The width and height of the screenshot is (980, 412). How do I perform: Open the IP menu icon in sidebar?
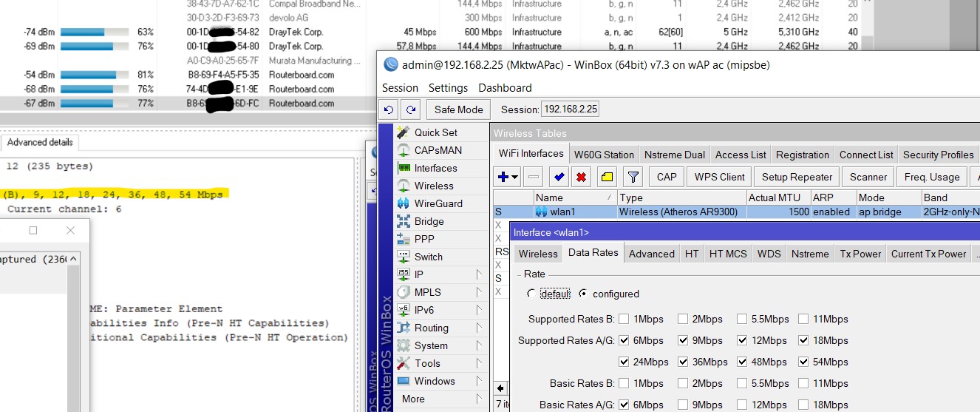pos(403,274)
